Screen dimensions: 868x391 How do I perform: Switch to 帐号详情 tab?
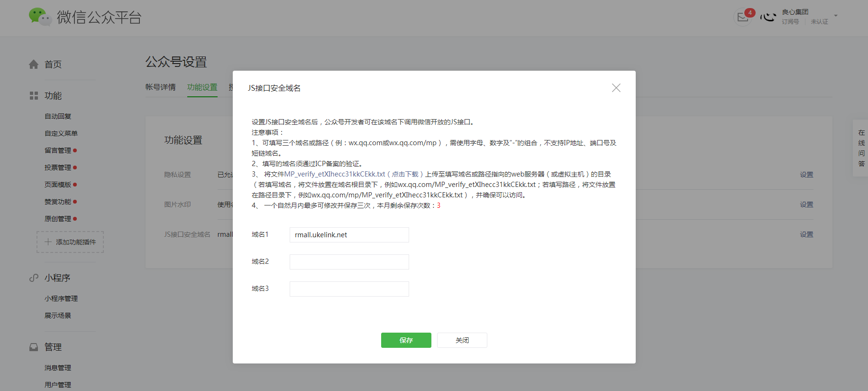pyautogui.click(x=160, y=87)
